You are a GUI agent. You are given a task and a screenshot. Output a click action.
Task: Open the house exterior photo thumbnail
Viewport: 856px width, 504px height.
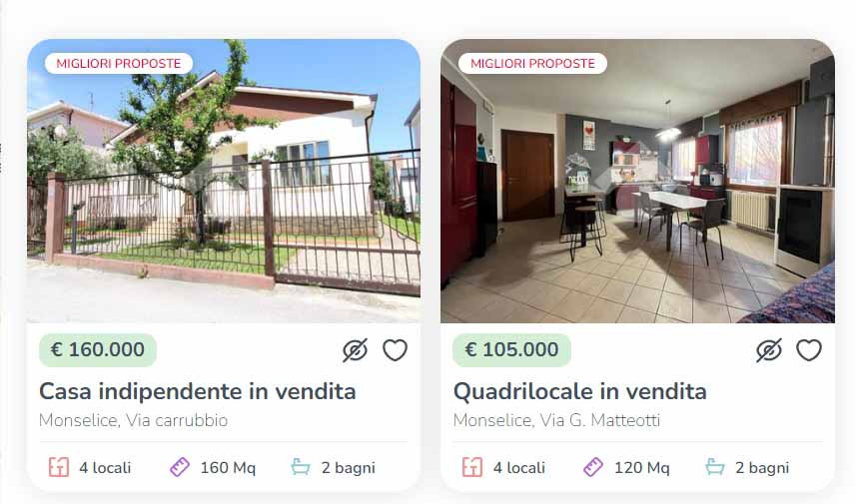pyautogui.click(x=224, y=181)
